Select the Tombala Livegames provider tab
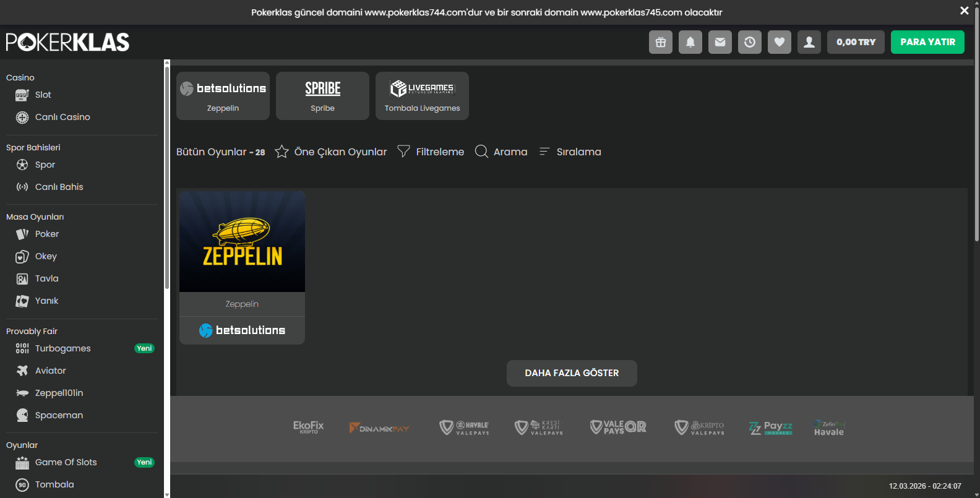Viewport: 980px width, 498px height. pos(422,96)
